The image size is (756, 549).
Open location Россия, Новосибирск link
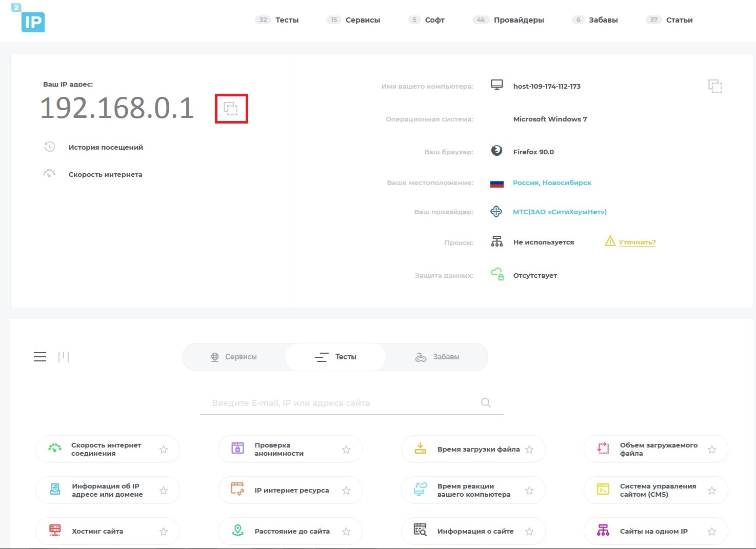click(552, 182)
